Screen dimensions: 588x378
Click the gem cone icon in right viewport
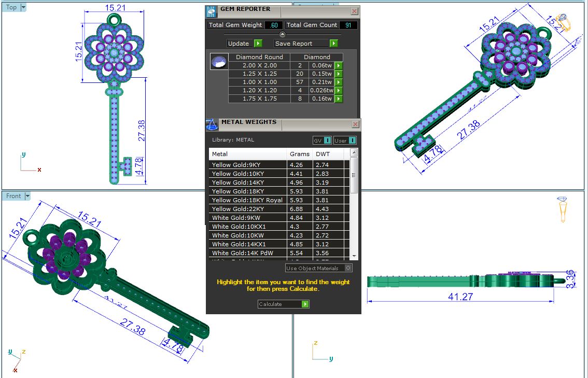tap(563, 209)
